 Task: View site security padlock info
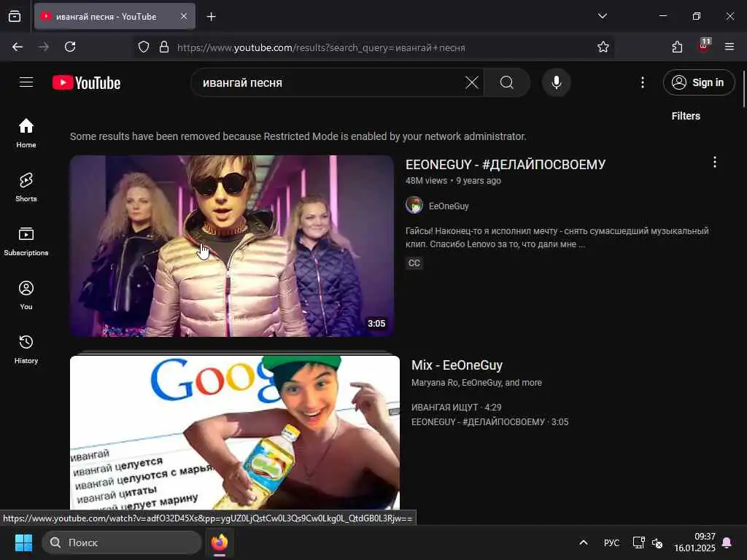[164, 47]
